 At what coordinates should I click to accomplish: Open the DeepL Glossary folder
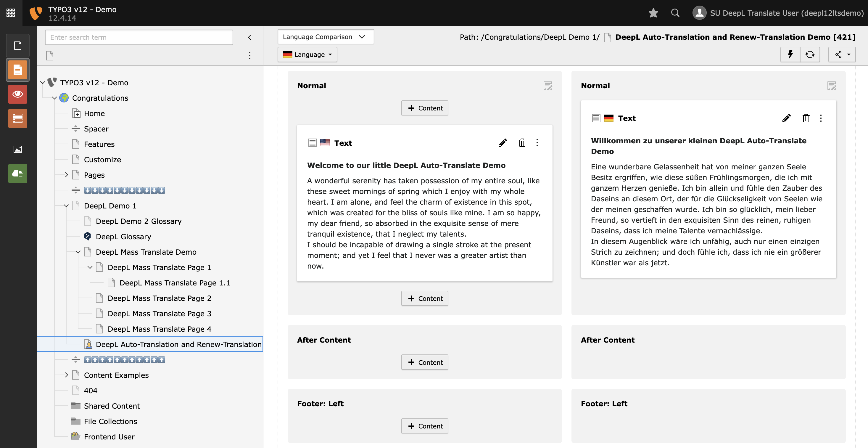click(123, 237)
